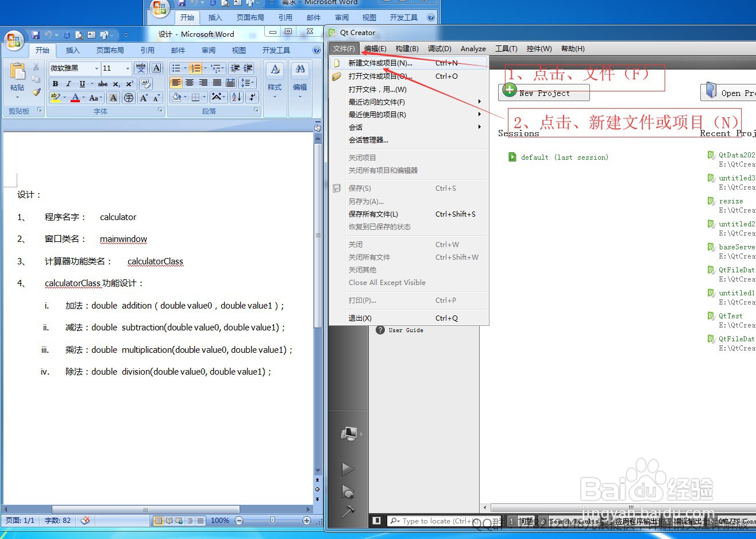Switch to the 审阅 tab in the 设计 Word window
756x539 pixels.
click(209, 51)
